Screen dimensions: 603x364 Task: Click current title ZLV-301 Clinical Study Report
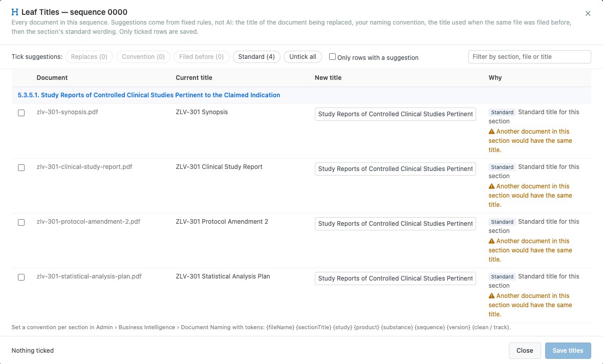[x=219, y=167]
